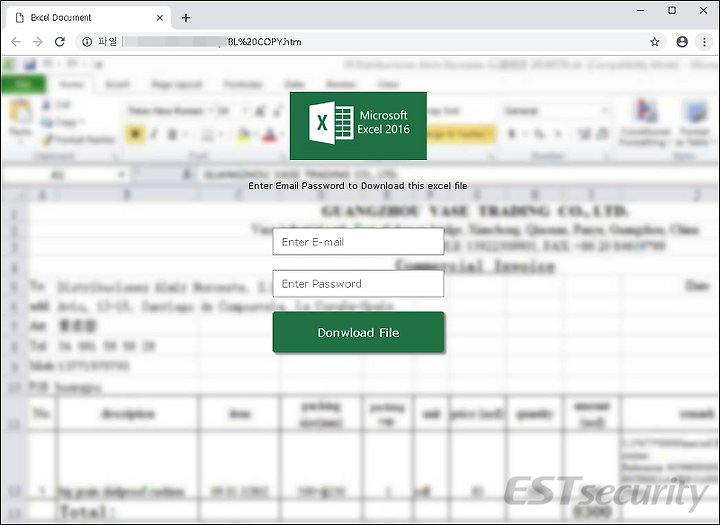Click the Donwload File button
720x525 pixels.
click(x=358, y=332)
